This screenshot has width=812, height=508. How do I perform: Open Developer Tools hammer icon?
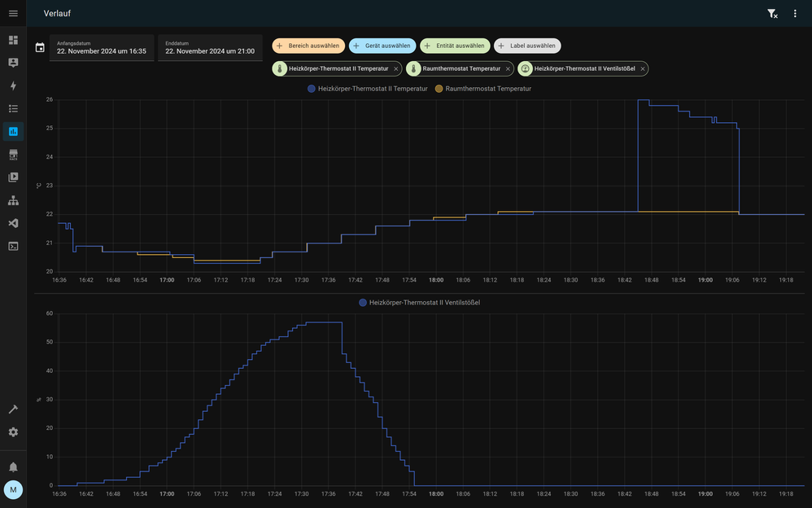coord(13,409)
